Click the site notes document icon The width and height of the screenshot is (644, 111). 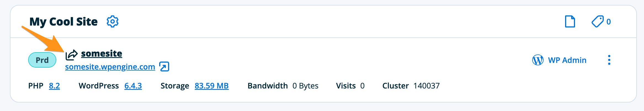tap(570, 21)
